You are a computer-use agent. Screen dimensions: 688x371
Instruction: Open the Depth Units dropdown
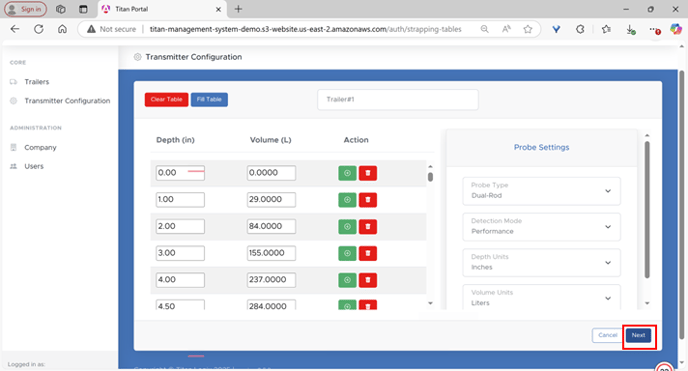coord(541,262)
